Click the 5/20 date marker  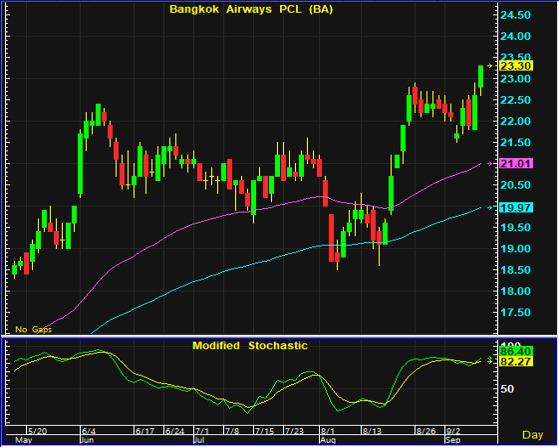coord(37,431)
